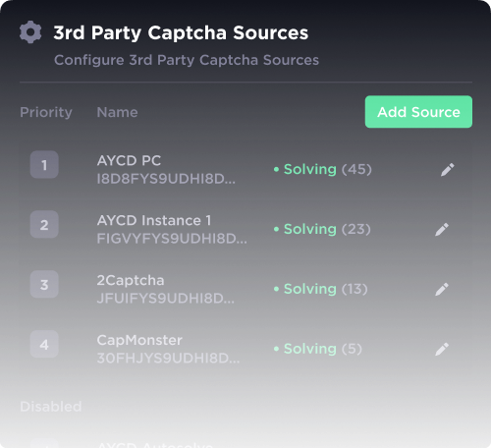Viewport: 491px width, 448px height.
Task: Edit the AYCD PC source
Action: pyautogui.click(x=448, y=170)
